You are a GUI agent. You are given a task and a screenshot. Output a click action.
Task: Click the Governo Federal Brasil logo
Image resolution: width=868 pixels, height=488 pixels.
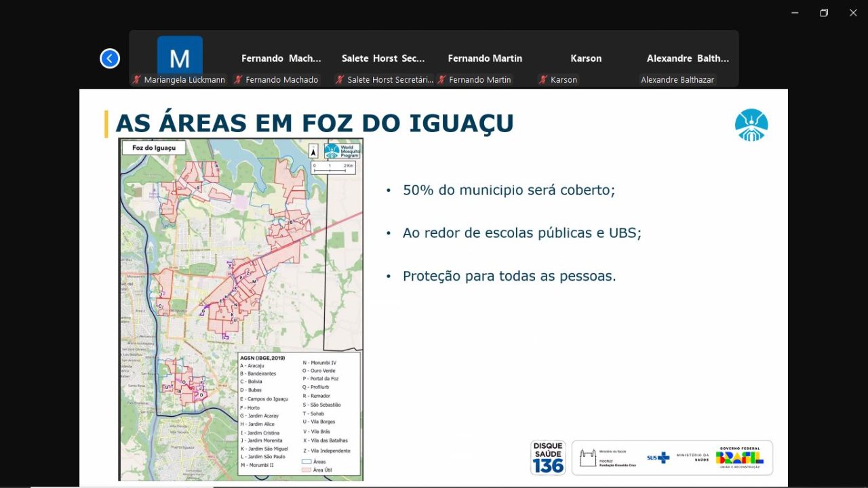click(x=739, y=457)
